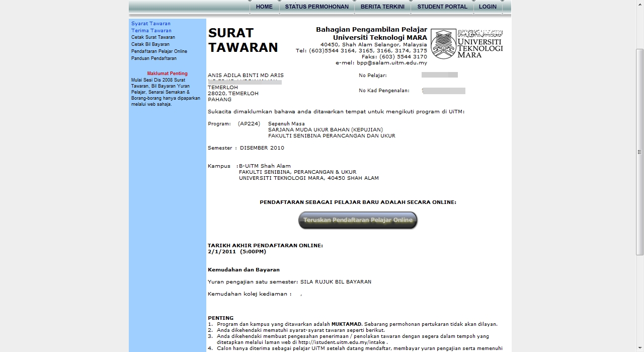Click the program name SARJANA MUDA UKUR BAHAN (KEPUJIAN)
This screenshot has height=352, width=644.
[326, 130]
